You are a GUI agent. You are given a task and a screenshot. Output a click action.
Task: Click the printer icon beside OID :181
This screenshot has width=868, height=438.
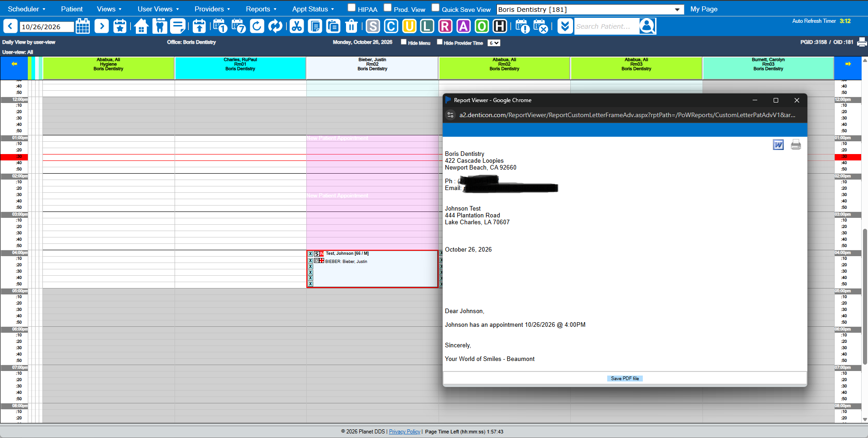(862, 42)
